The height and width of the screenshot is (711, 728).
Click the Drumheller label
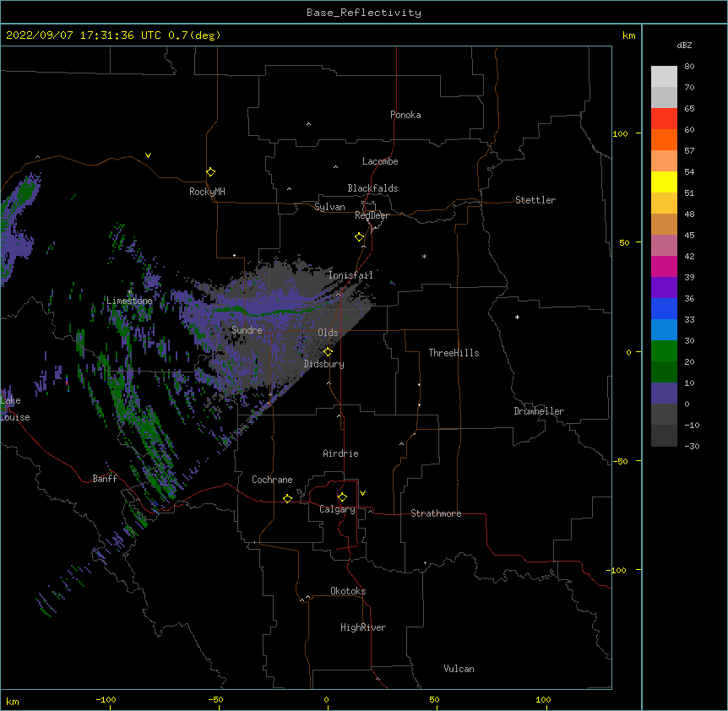pyautogui.click(x=539, y=411)
